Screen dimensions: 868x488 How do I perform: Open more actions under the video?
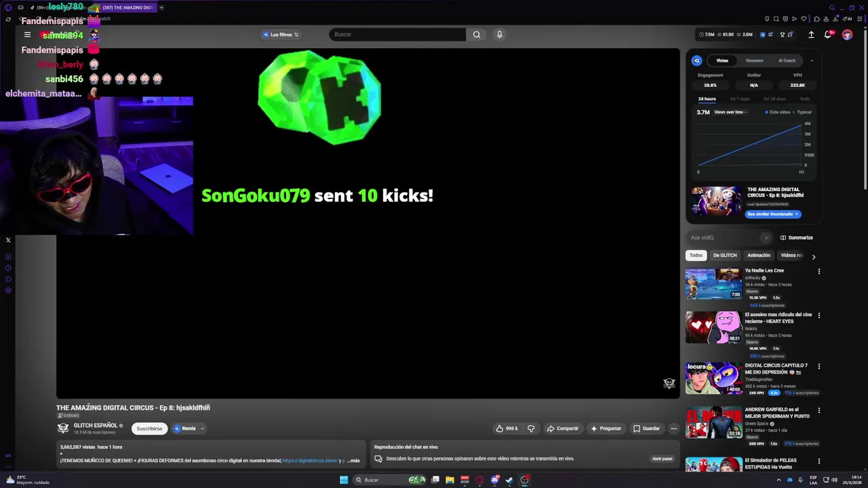[x=673, y=428]
